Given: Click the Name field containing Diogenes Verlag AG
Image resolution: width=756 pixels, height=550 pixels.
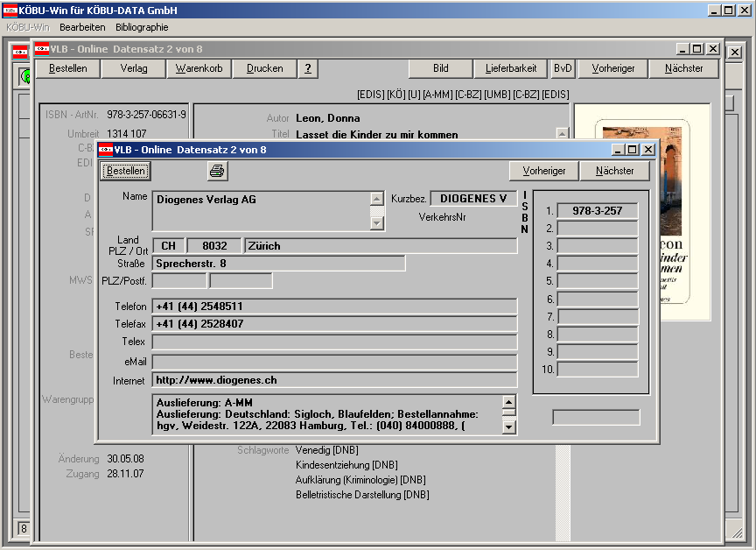Looking at the screenshot, I should coord(262,211).
